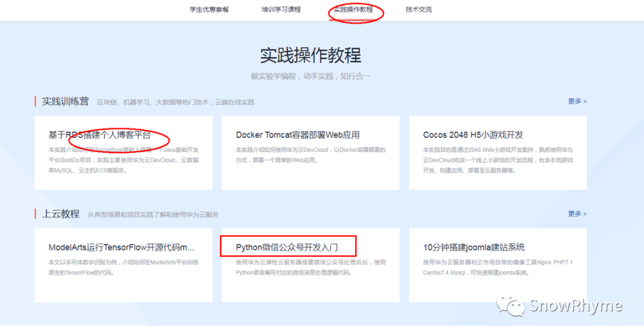Click the 上云教程 section heading
Screen dimensions: 644x336
61,214
